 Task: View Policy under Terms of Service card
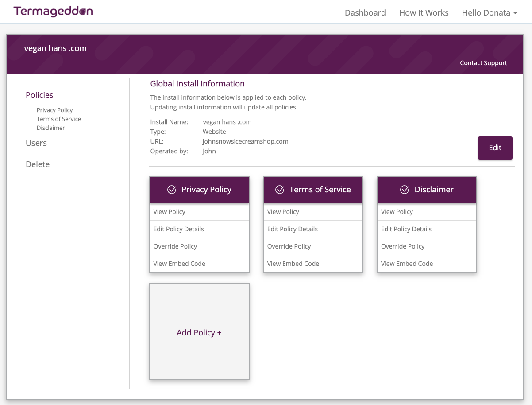click(x=313, y=212)
